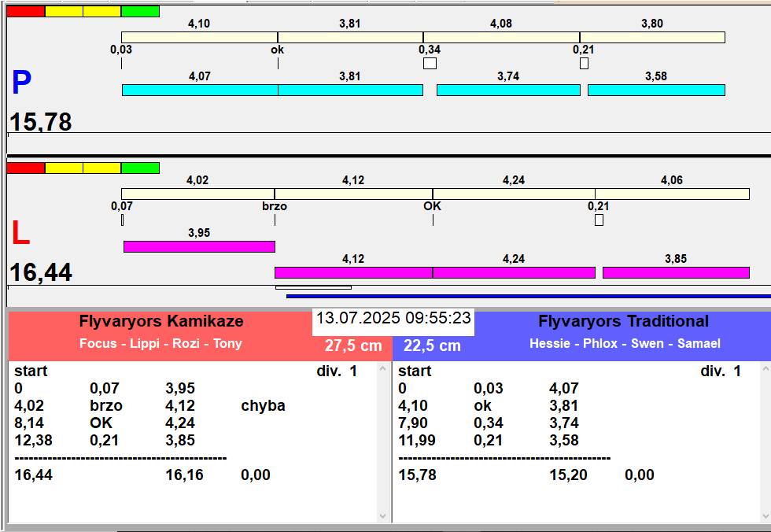
Task: Click the 4,10 cell in Traditional results table
Action: pyautogui.click(x=413, y=405)
